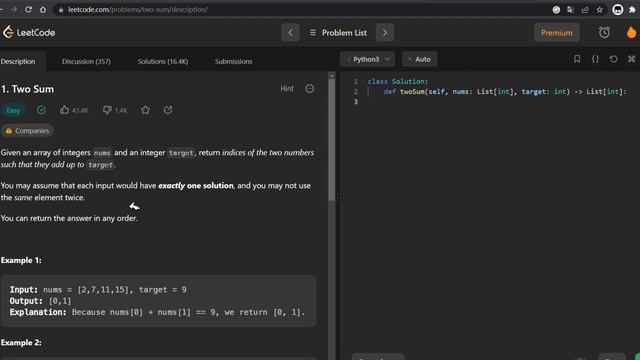Open the Discussion (357) tab

[x=86, y=61]
